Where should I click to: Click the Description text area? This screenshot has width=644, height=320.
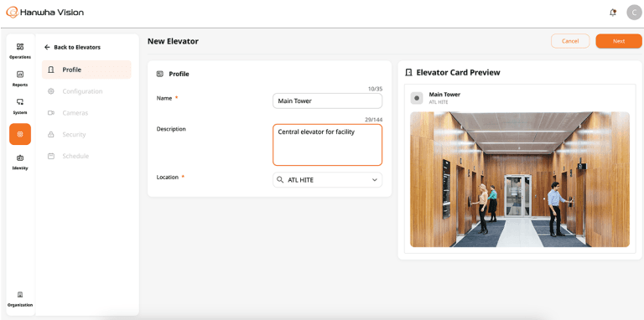[327, 145]
